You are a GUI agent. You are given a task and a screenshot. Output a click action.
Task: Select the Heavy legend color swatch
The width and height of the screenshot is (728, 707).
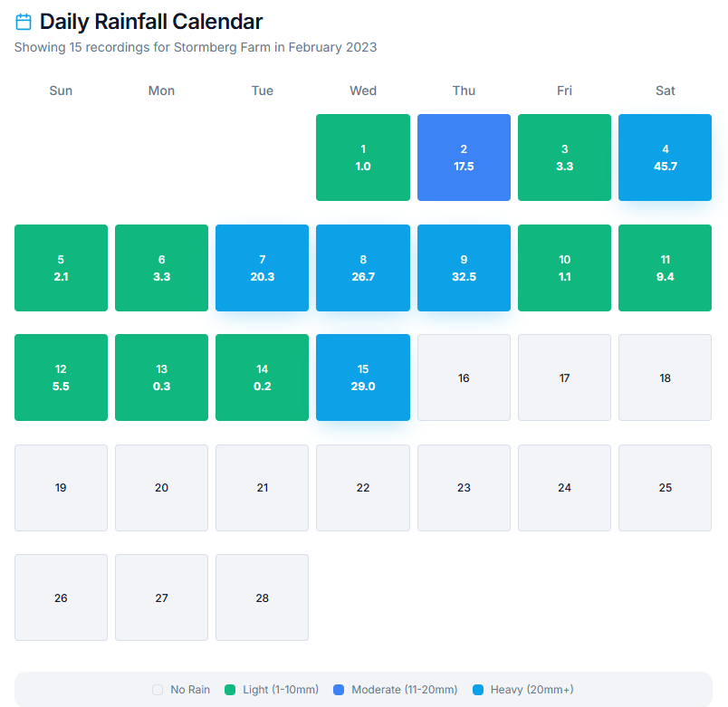click(477, 690)
